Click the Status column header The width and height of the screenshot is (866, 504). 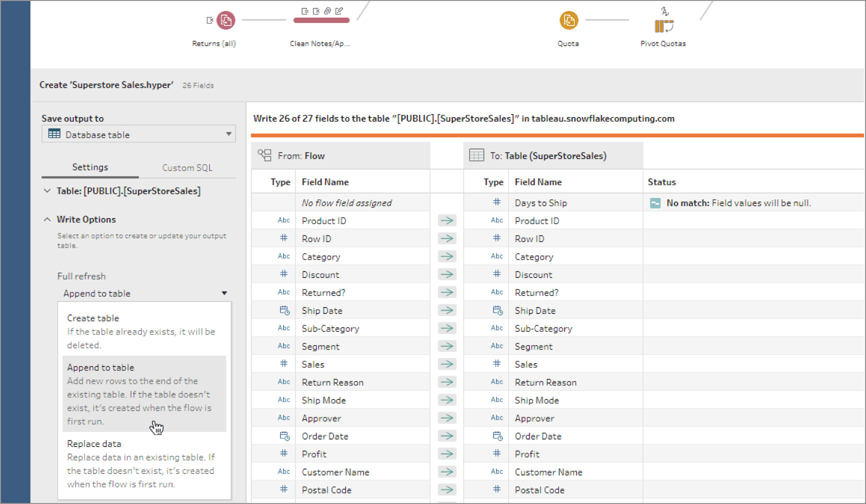point(662,182)
